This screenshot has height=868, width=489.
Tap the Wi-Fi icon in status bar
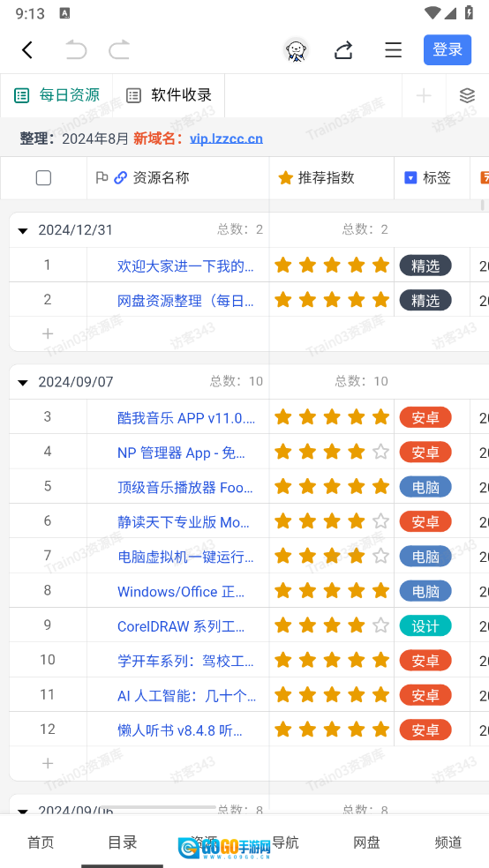click(x=433, y=12)
